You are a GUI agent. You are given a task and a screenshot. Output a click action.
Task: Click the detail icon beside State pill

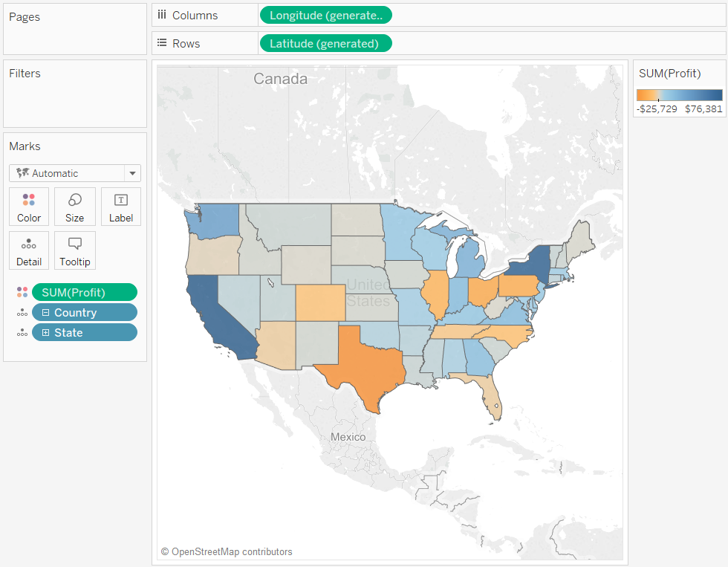[22, 333]
